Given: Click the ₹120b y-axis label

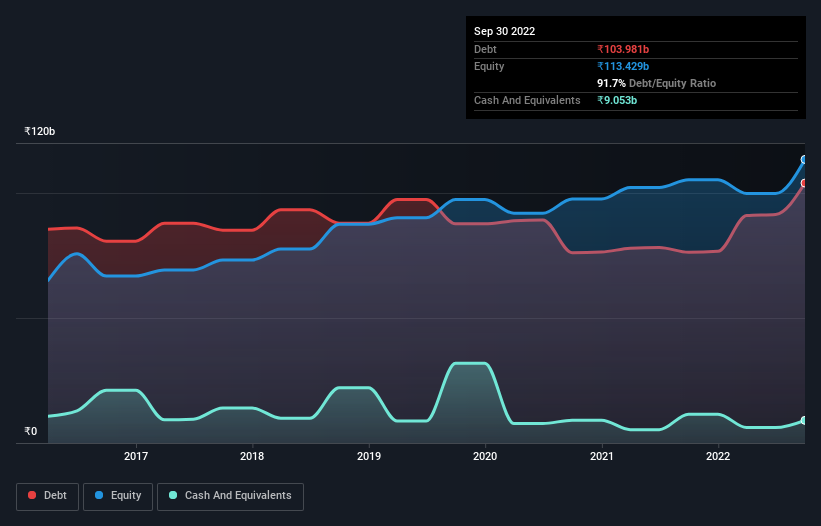Looking at the screenshot, I should [x=39, y=131].
